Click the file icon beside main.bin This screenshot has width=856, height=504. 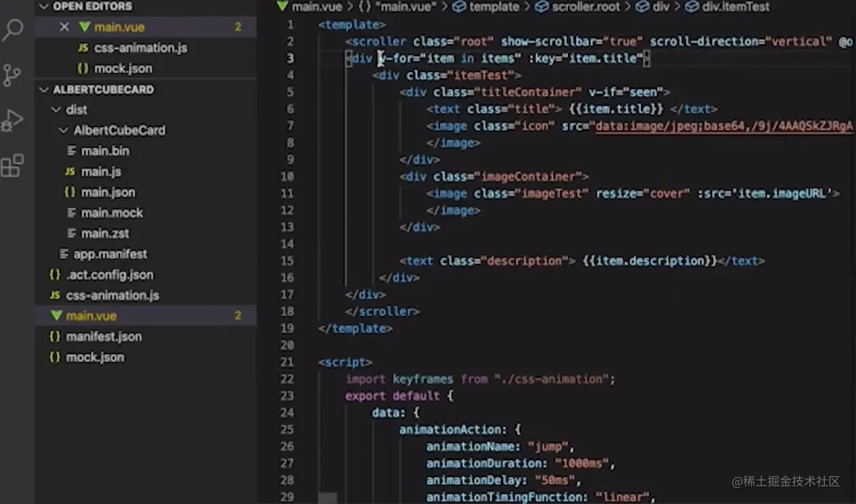[x=72, y=151]
